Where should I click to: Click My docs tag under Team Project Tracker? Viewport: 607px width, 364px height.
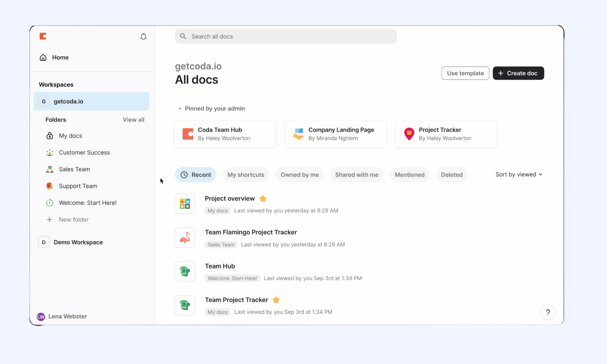point(218,312)
